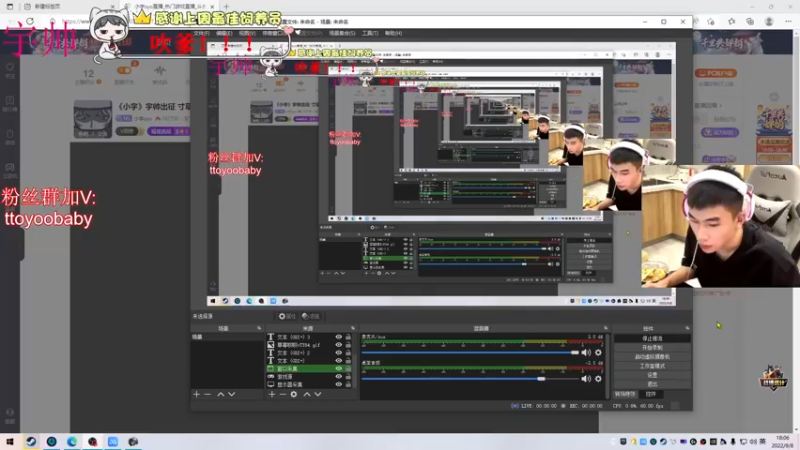800x450 pixels.
Task: Adjust the second mixer track volume slider
Action: pyautogui.click(x=470, y=379)
